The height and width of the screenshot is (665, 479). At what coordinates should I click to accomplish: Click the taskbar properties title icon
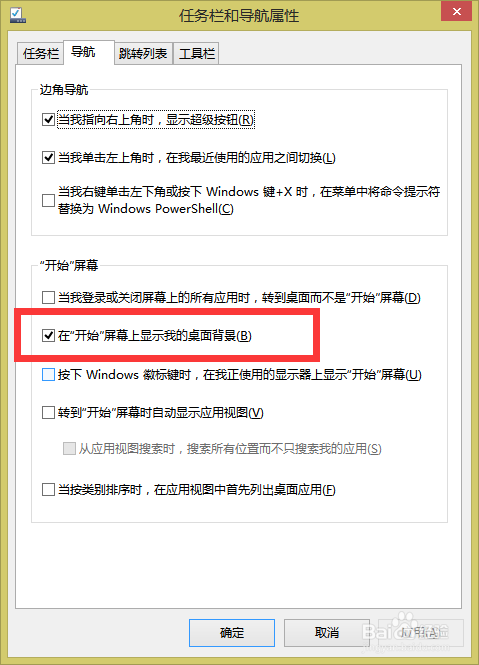18,15
